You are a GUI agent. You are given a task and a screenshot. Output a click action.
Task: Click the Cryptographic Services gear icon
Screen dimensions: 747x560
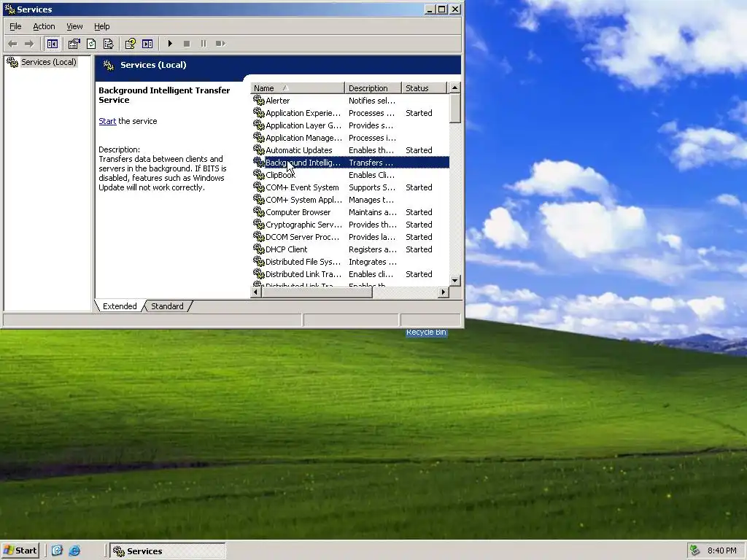pos(259,225)
